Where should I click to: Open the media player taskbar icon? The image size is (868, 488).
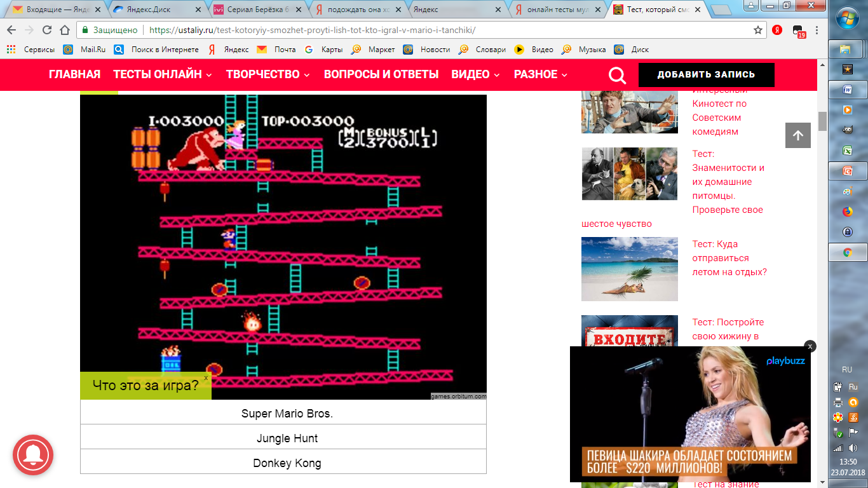[x=846, y=110]
